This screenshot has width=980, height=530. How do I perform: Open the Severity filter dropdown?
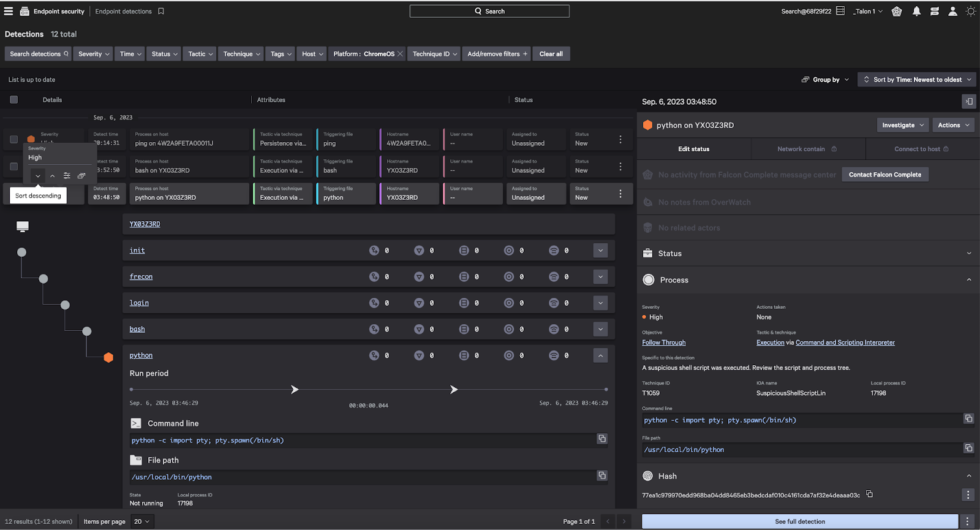pyautogui.click(x=94, y=54)
